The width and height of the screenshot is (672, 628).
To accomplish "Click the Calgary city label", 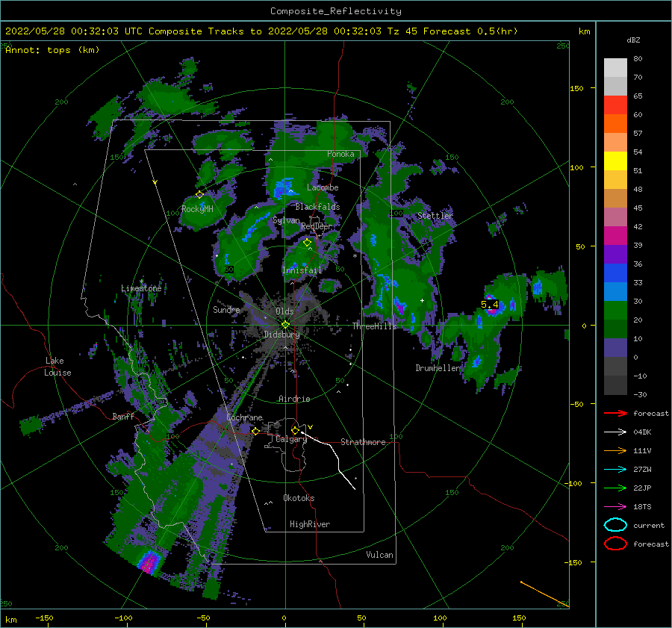I will tap(291, 439).
